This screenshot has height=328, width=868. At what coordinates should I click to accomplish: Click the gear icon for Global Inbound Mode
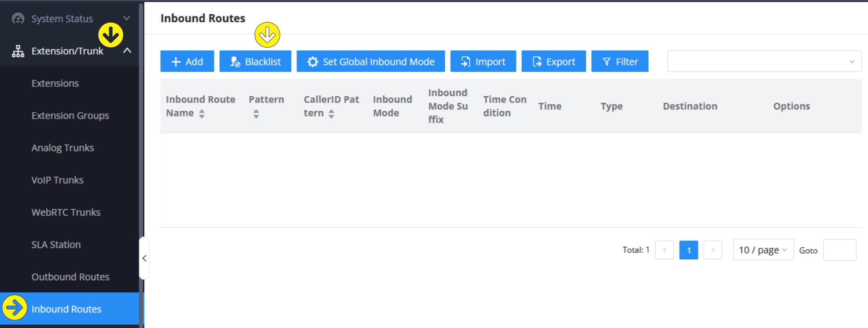tap(313, 62)
